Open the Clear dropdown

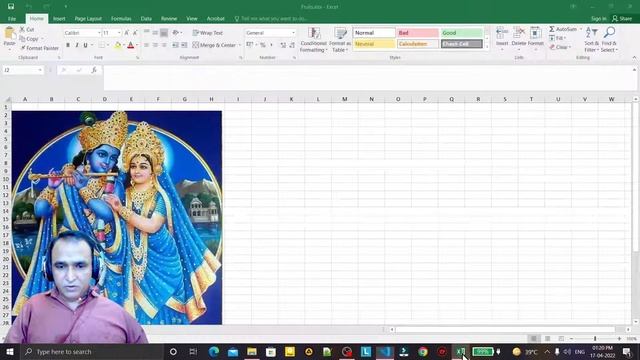[x=561, y=47]
